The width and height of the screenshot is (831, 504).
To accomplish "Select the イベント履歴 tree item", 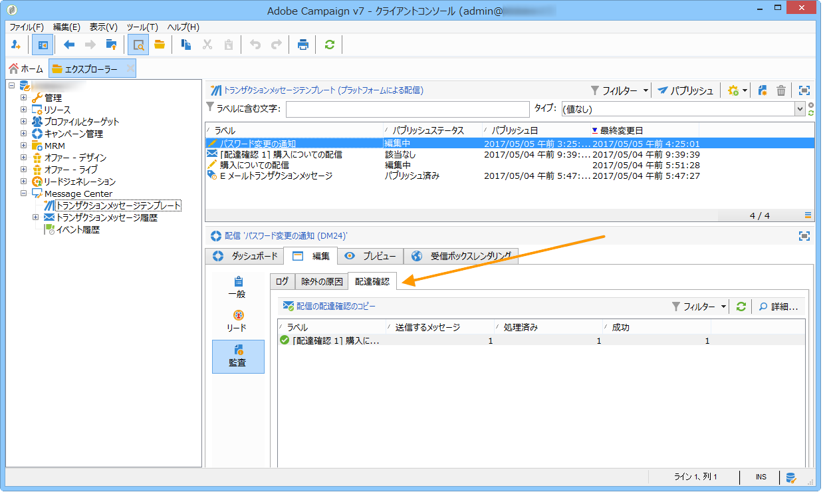I will pos(77,229).
